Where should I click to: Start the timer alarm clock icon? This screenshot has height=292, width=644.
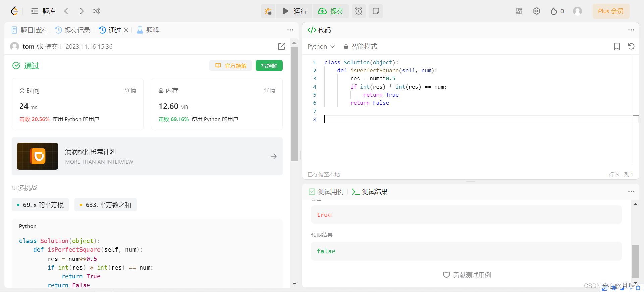point(359,11)
